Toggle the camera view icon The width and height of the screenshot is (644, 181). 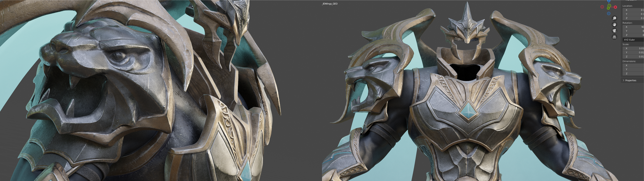[x=614, y=31]
